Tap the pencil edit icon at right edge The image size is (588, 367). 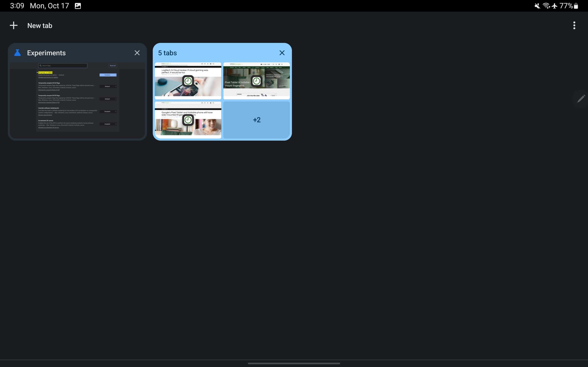click(581, 99)
